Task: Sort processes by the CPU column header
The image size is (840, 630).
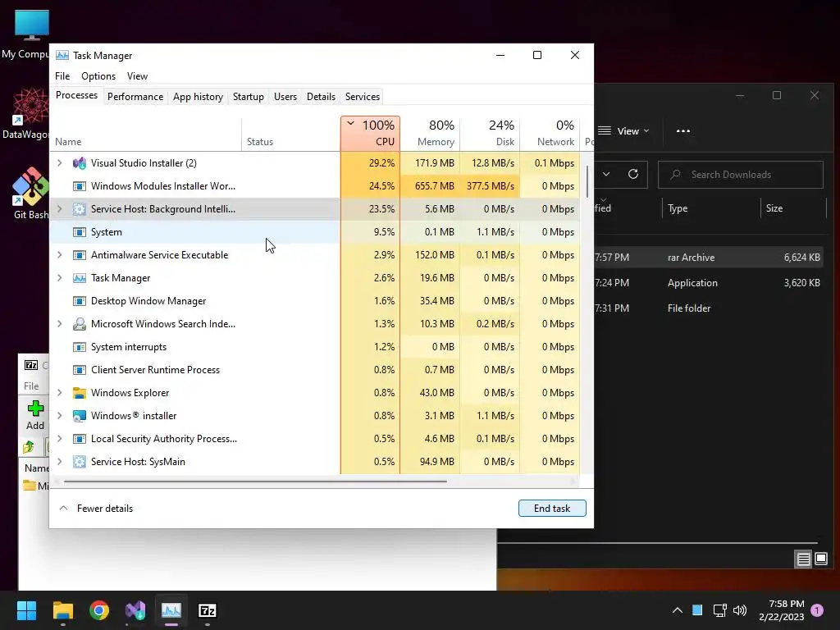Action: [370, 134]
